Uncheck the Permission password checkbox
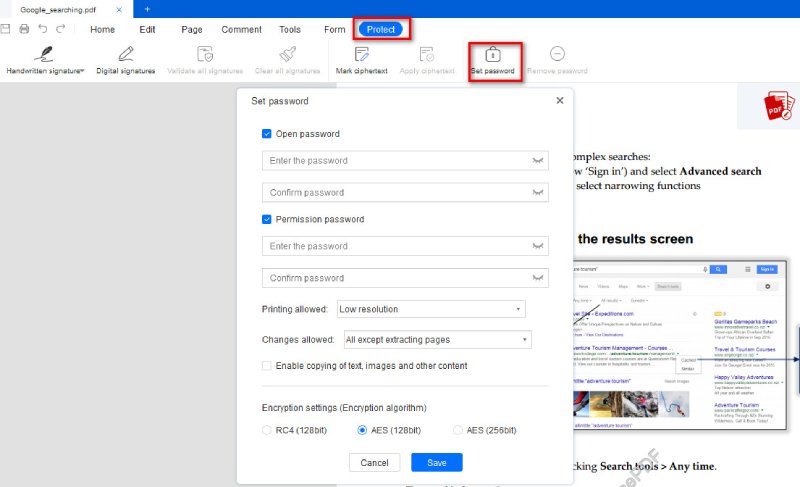 pos(266,219)
